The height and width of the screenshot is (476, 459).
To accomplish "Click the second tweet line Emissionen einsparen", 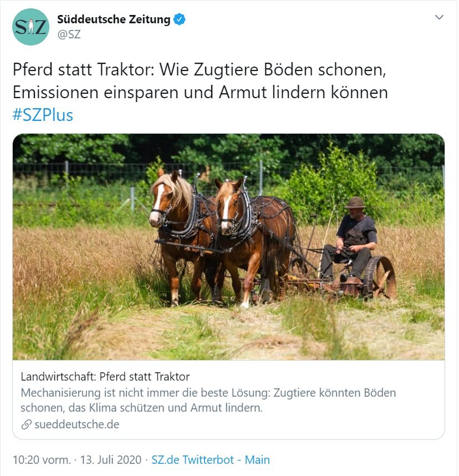I will click(200, 92).
